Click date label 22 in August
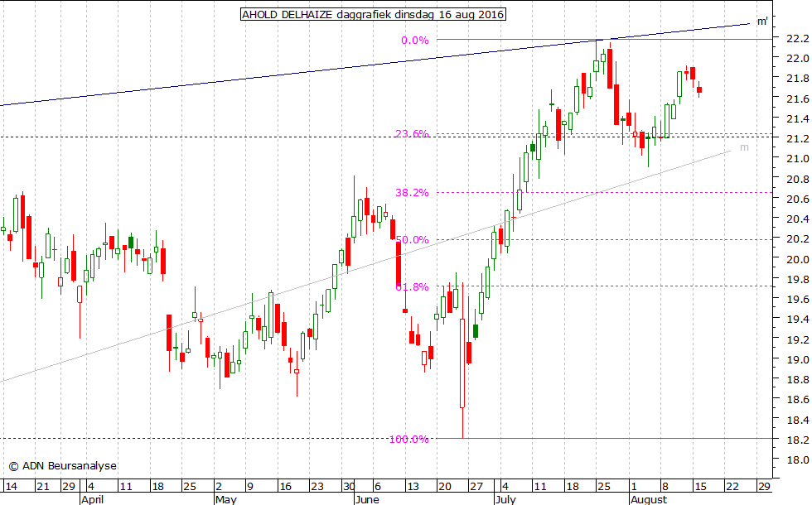The image size is (812, 505). pyautogui.click(x=732, y=487)
